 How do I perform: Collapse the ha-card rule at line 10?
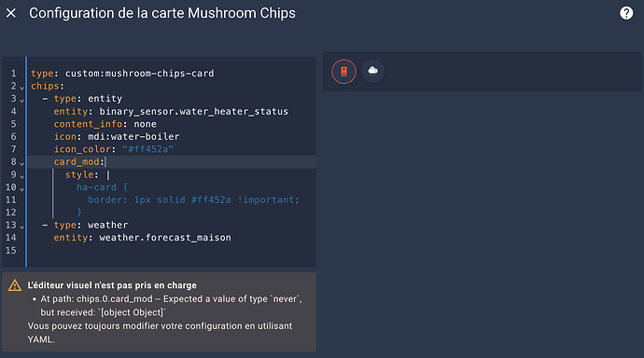[21, 188]
